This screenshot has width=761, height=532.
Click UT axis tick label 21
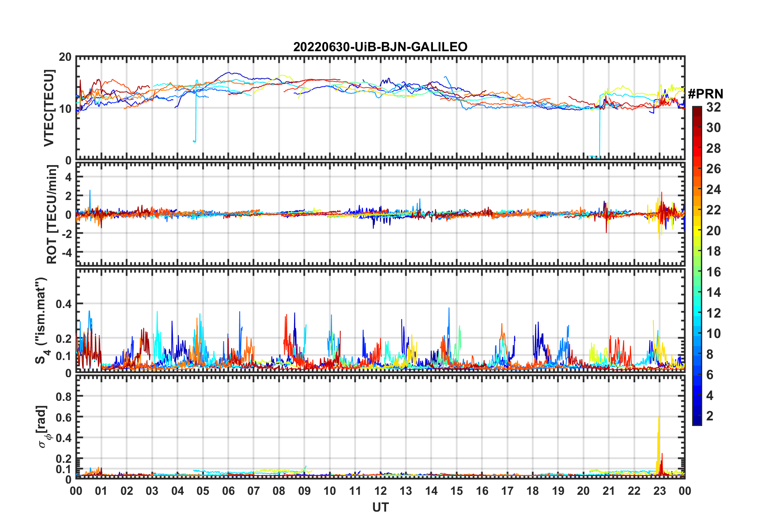pos(609,491)
